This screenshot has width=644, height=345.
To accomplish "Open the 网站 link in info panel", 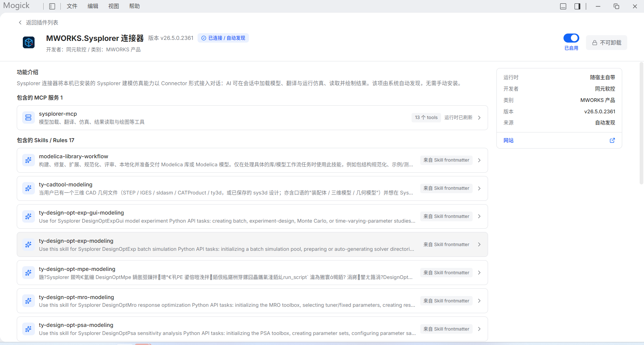I will (508, 140).
